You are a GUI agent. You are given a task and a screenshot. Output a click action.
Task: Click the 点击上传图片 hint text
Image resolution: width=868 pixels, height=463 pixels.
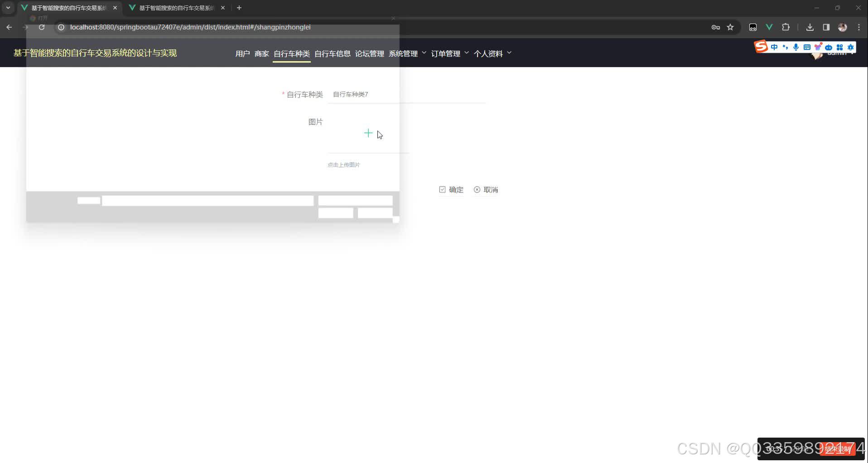[344, 165]
